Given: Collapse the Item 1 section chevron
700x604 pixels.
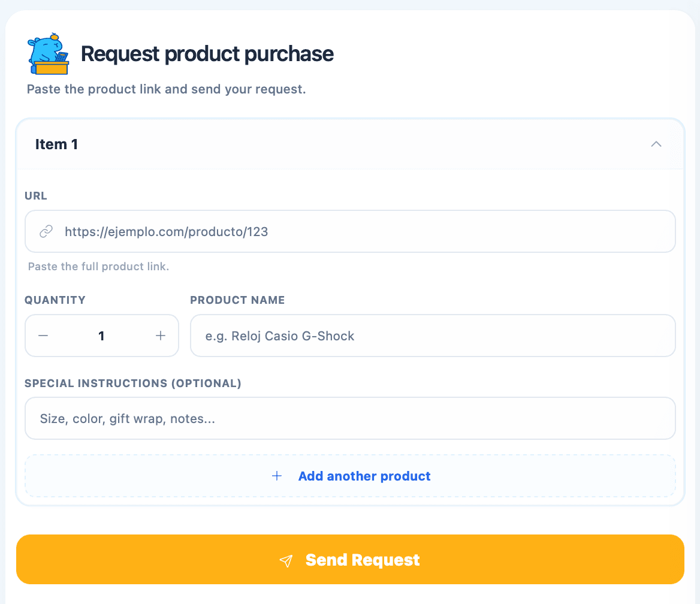Looking at the screenshot, I should (x=656, y=144).
